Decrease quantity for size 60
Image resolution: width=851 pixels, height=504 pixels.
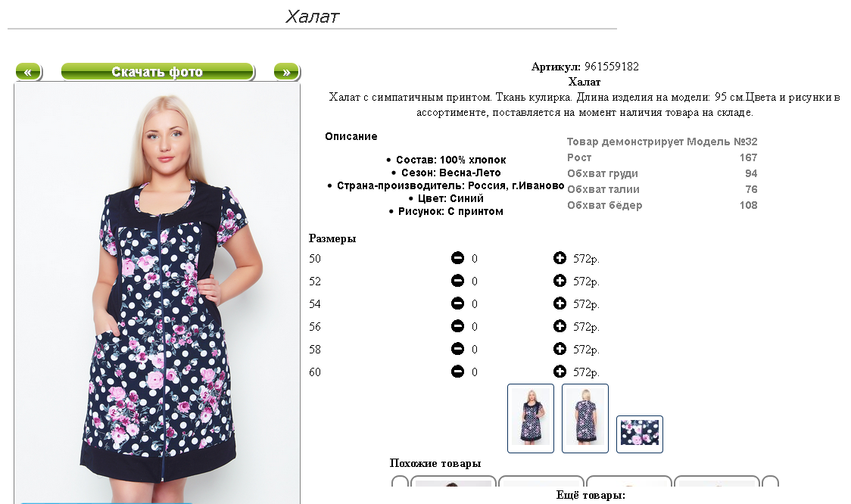[457, 372]
